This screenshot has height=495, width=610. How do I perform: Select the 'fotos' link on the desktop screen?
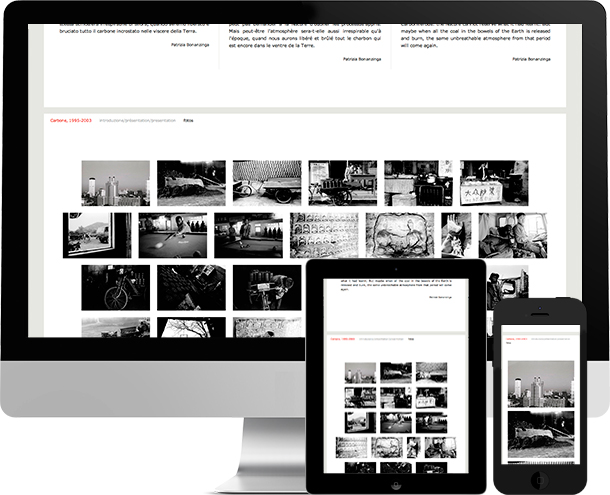pyautogui.click(x=188, y=121)
